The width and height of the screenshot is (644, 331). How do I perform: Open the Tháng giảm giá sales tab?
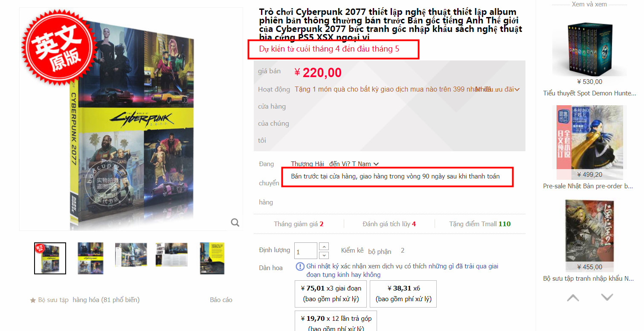(299, 224)
